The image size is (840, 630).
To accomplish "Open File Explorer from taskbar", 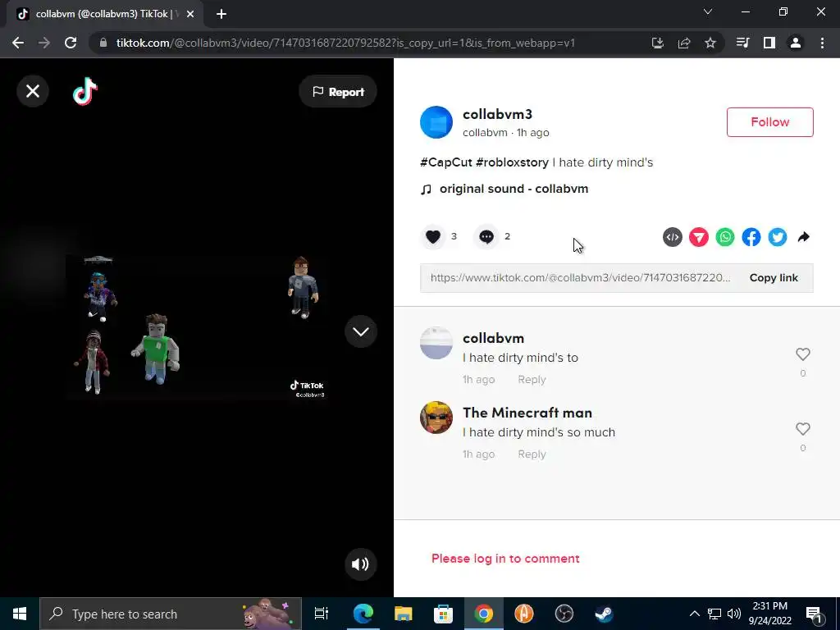I will tap(403, 614).
